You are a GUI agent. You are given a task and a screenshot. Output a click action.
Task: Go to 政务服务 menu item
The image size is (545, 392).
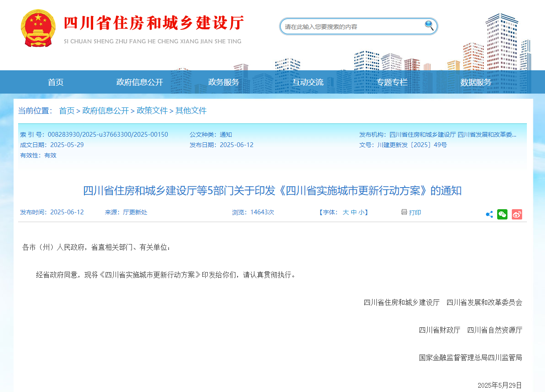tap(223, 82)
